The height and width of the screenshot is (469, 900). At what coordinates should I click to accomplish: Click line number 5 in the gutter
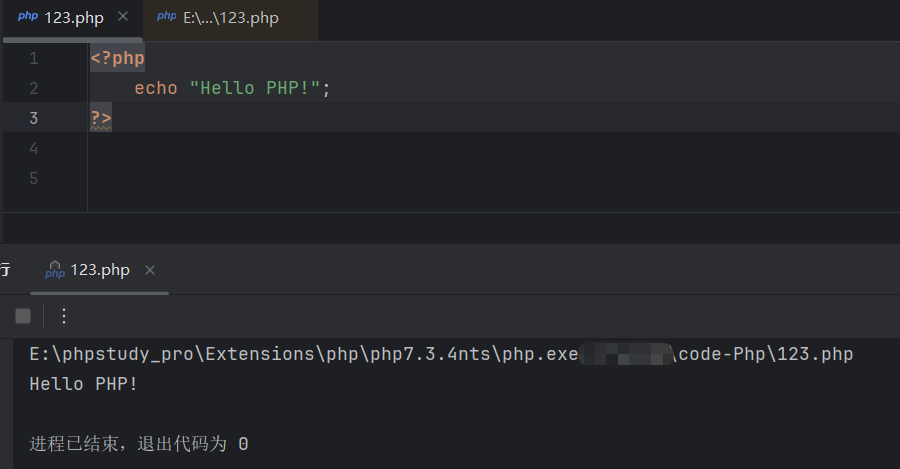33,179
